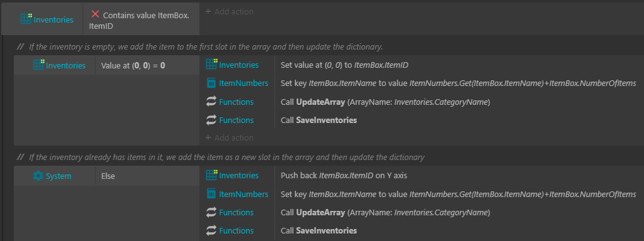This screenshot has height=241, width=644.
Task: Click Add action link at the top
Action: 229,11
